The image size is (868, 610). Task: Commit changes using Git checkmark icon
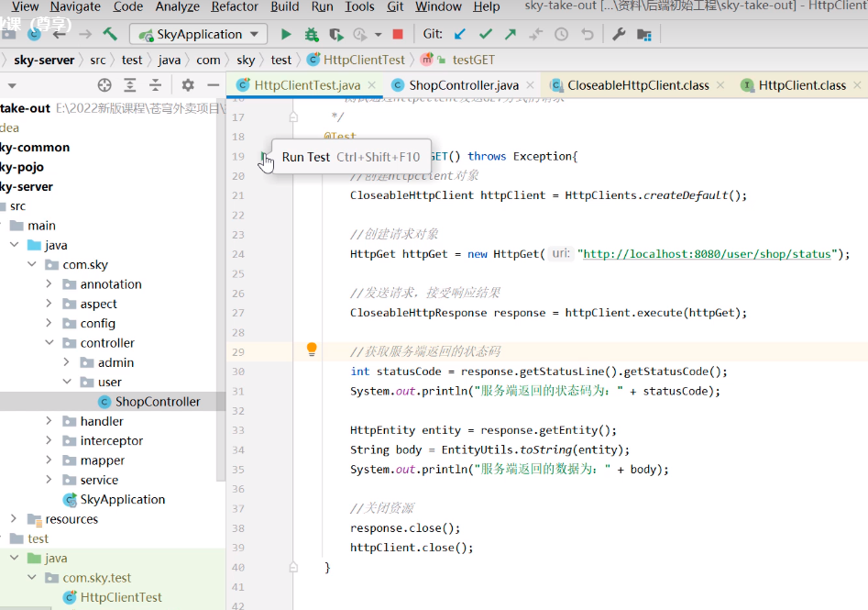click(x=486, y=34)
